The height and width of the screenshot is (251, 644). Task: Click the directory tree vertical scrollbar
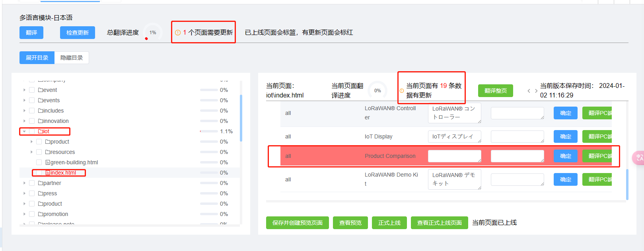[241, 118]
